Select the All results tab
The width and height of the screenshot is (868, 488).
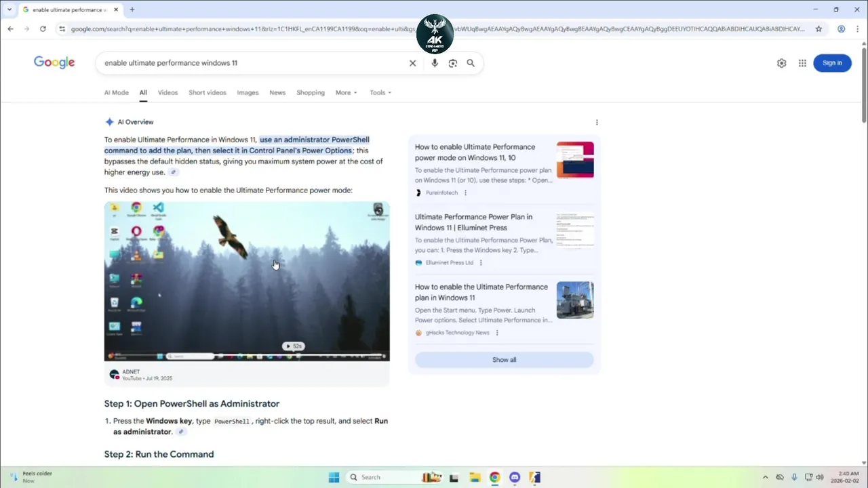pos(143,93)
